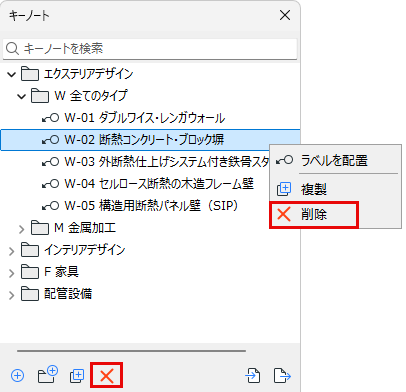Collapse the W 全てのタイプ folder
The height and width of the screenshot is (392, 406).
click(x=22, y=96)
